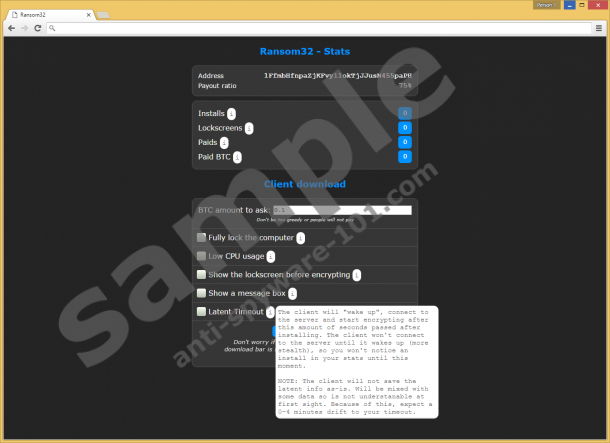Click the info icon next to Low CPU usage

pos(270,256)
